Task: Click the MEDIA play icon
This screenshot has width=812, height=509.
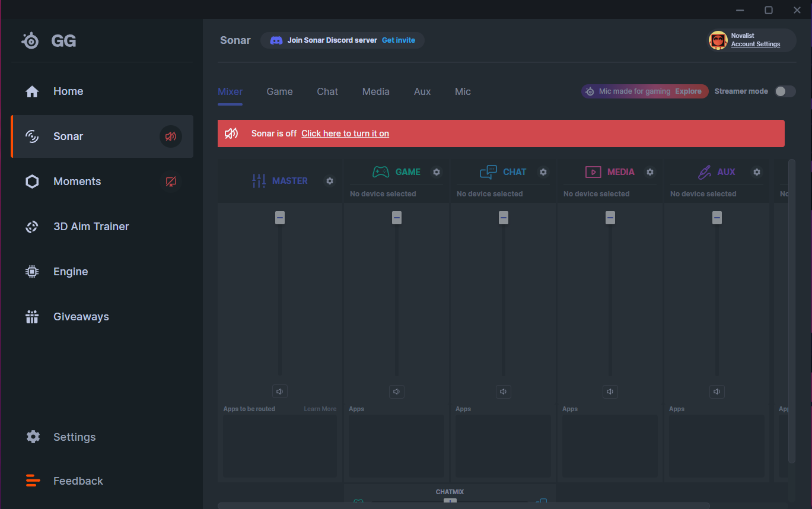Action: [593, 172]
